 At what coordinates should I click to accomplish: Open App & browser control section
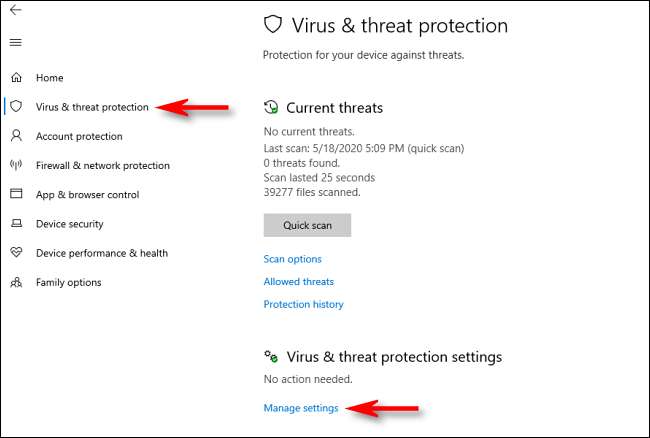tap(87, 195)
